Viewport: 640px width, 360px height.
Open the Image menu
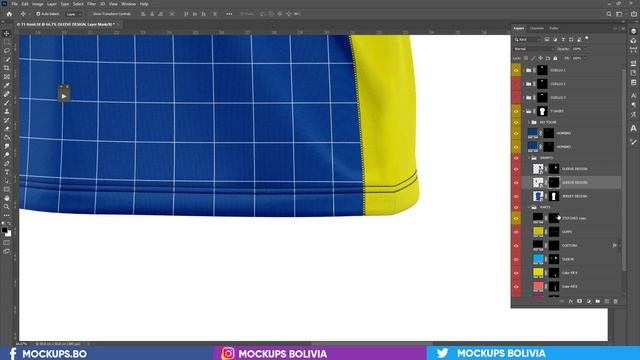coord(38,4)
